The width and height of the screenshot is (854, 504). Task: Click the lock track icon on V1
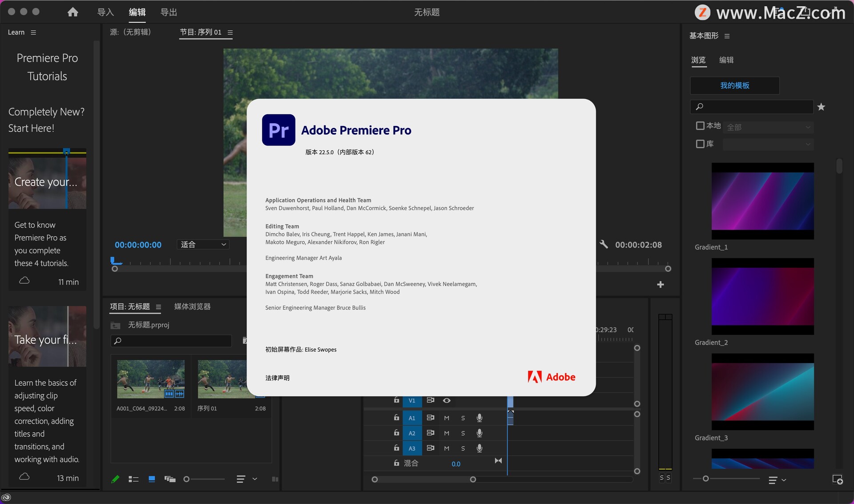coord(395,399)
